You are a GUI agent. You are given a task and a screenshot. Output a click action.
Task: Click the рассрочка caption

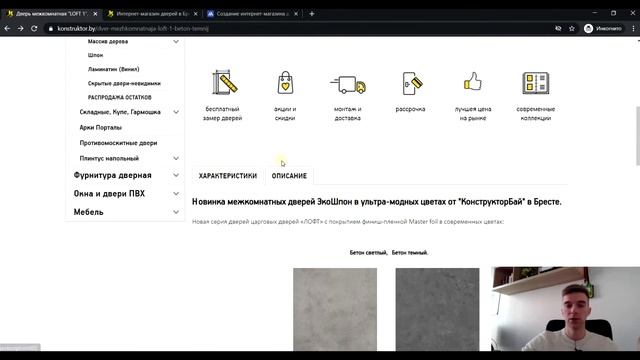click(x=410, y=109)
